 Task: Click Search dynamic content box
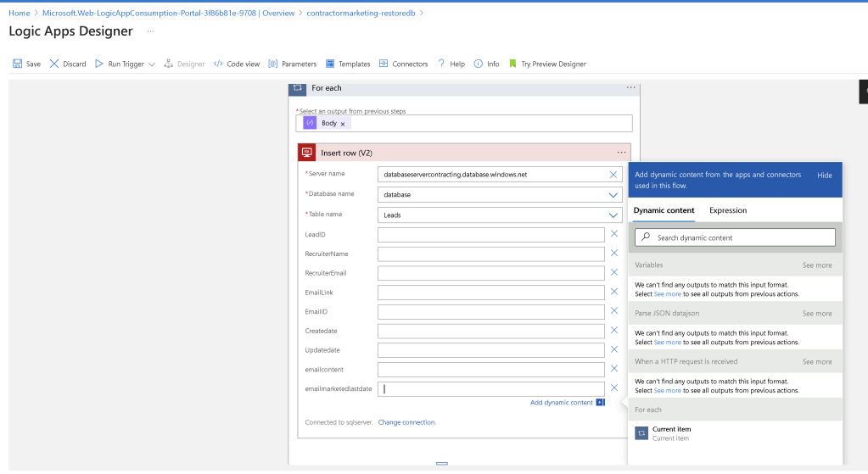point(735,237)
